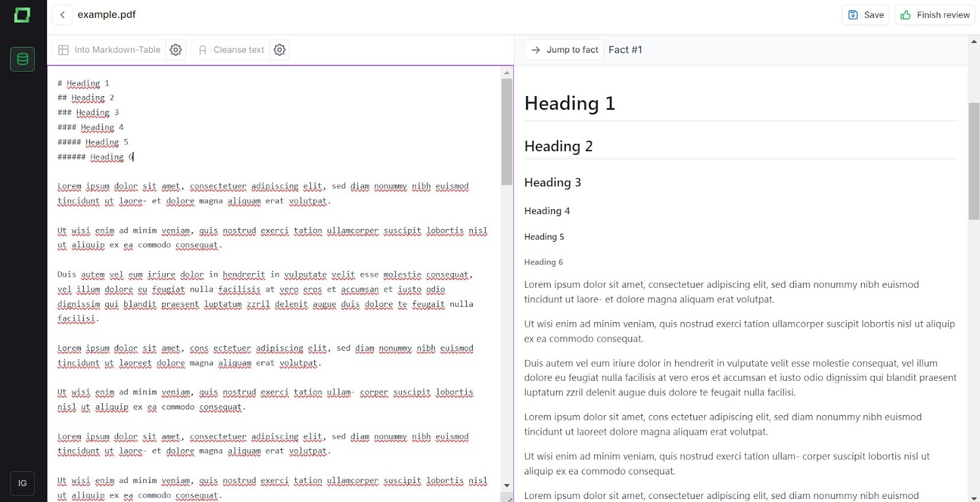Screen dimensions: 980x502
Task: Click the preview pane scrollbar thumb
Action: coord(974,161)
